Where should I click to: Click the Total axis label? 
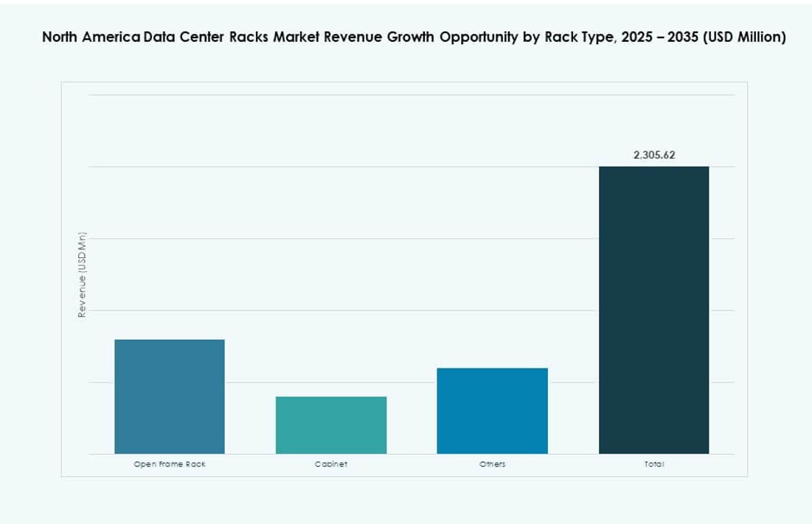click(x=653, y=464)
